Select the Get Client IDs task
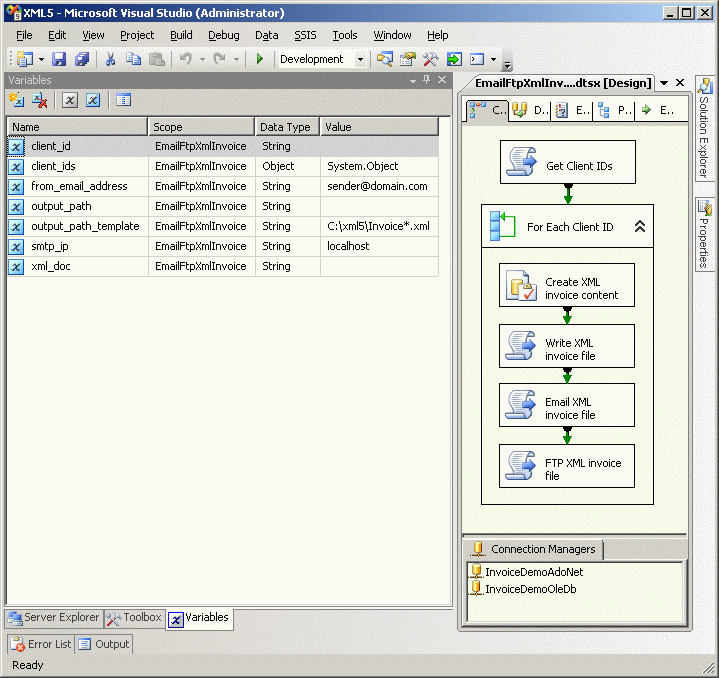 point(567,162)
